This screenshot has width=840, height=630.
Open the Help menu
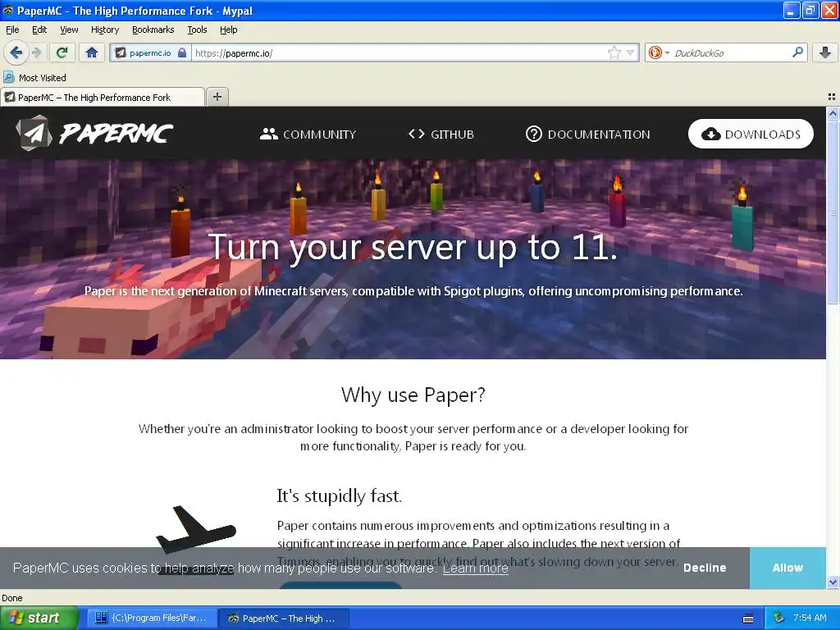pyautogui.click(x=228, y=30)
